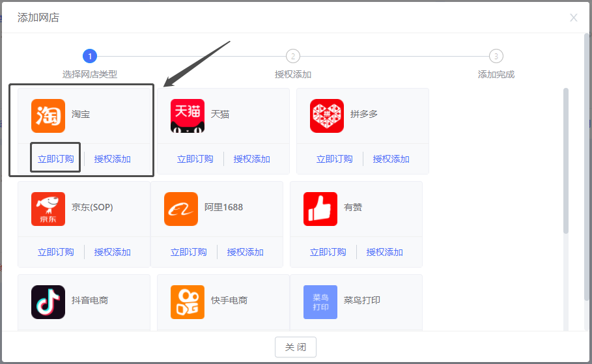Click the 授权添加 step label under step 2

point(293,74)
